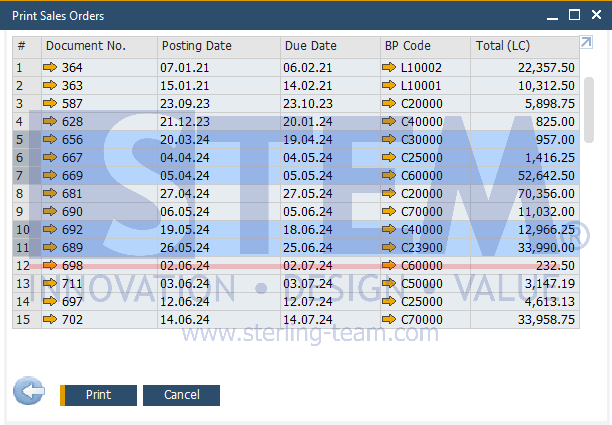Viewport: 612px width, 425px height.
Task: Sort by Document No. column header
Action: pyautogui.click(x=99, y=46)
